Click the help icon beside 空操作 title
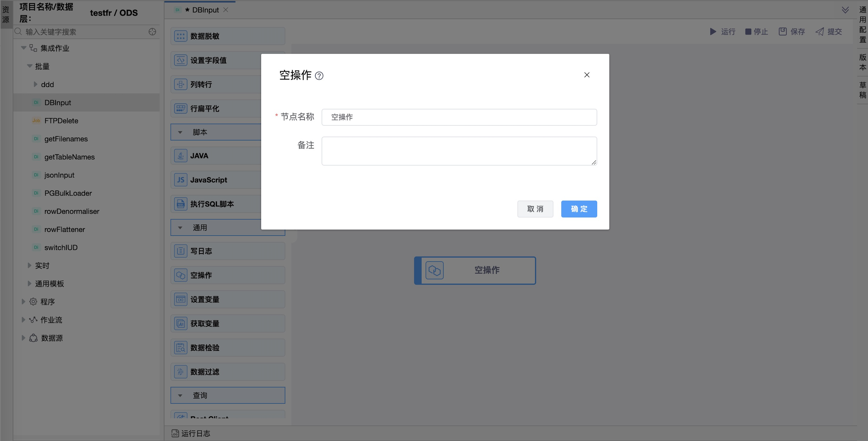Image resolution: width=868 pixels, height=441 pixels. click(319, 76)
